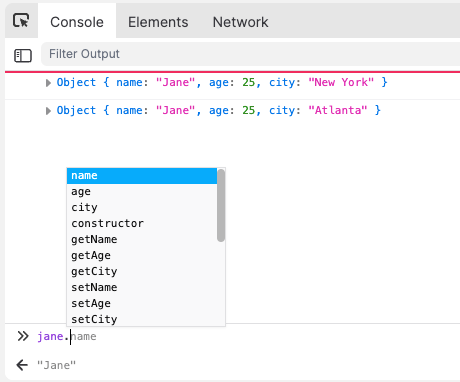Choose "age" from autocomplete suggestions
460x382 pixels.
click(x=142, y=192)
